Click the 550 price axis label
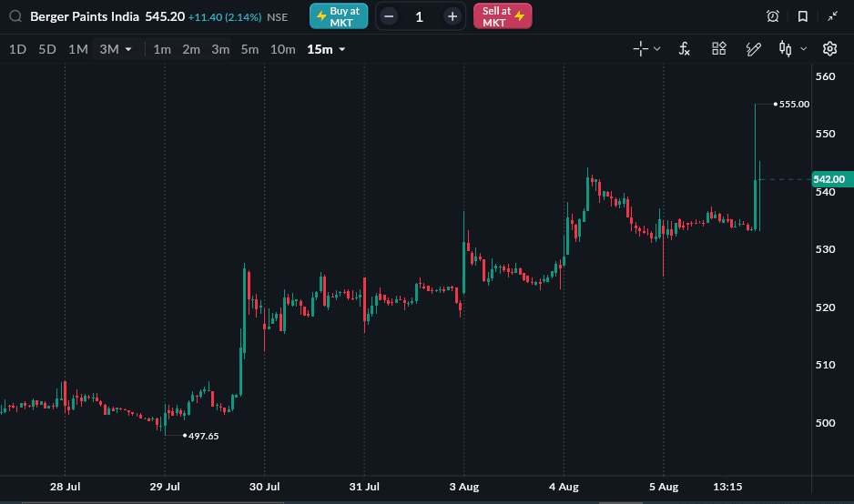Screen dimensions: 854x504 (x=825, y=134)
